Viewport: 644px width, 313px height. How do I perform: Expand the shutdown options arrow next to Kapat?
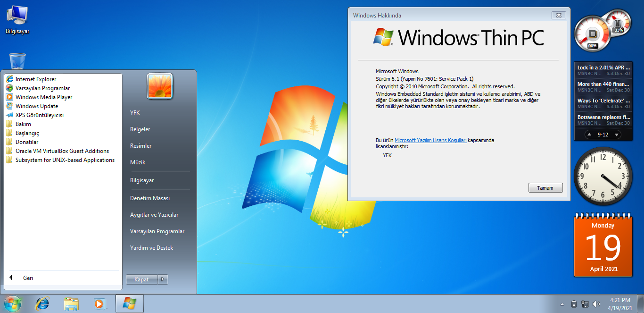pyautogui.click(x=163, y=279)
